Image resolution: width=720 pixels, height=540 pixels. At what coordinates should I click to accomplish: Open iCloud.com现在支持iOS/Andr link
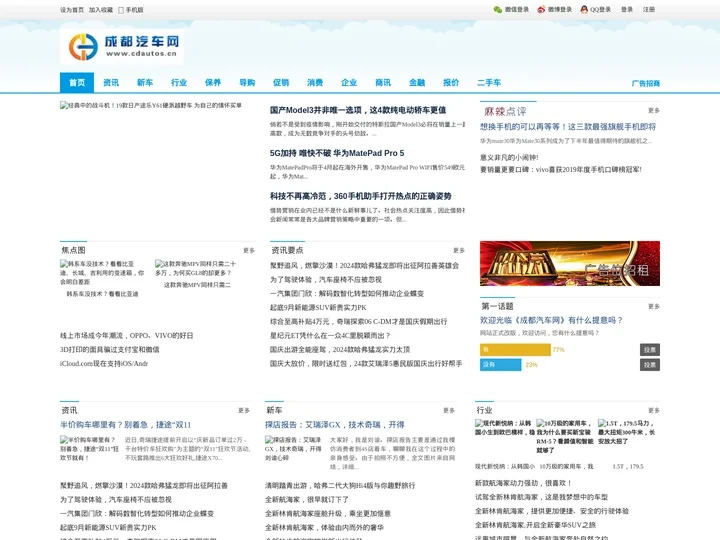click(x=104, y=364)
